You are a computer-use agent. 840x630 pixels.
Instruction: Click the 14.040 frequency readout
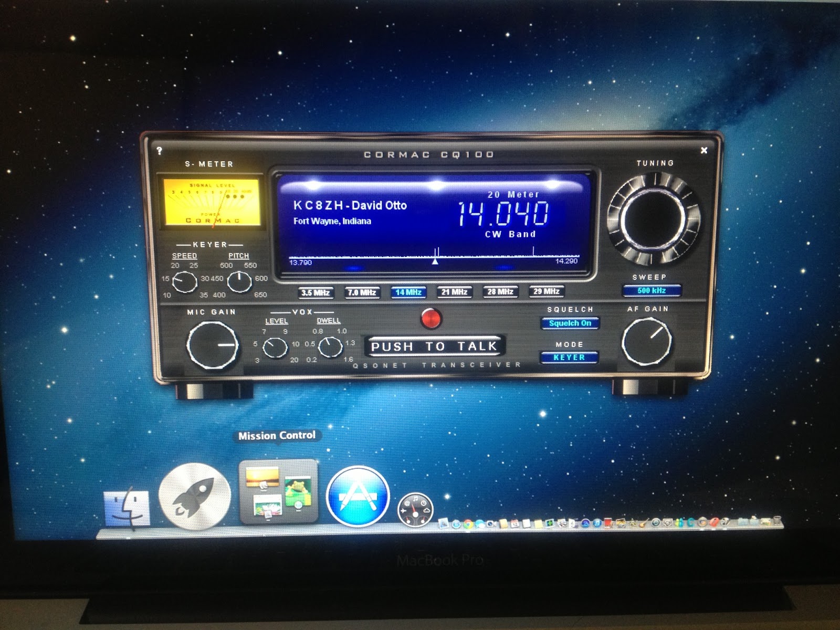pyautogui.click(x=503, y=214)
